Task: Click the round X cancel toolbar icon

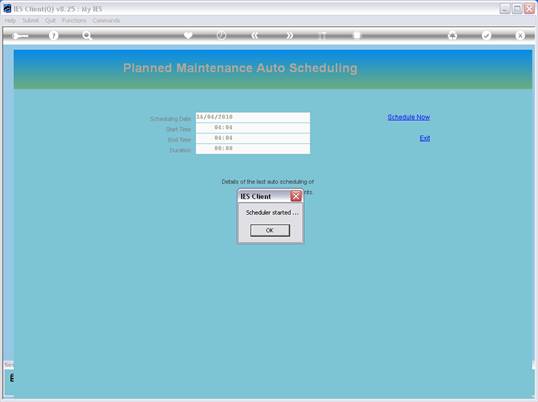Action: [520, 35]
